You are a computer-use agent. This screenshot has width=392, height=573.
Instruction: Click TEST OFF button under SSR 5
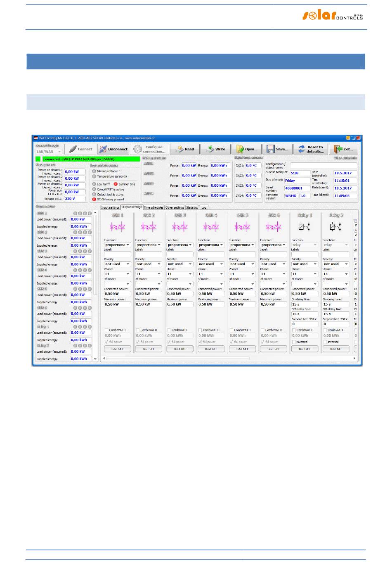click(x=242, y=349)
